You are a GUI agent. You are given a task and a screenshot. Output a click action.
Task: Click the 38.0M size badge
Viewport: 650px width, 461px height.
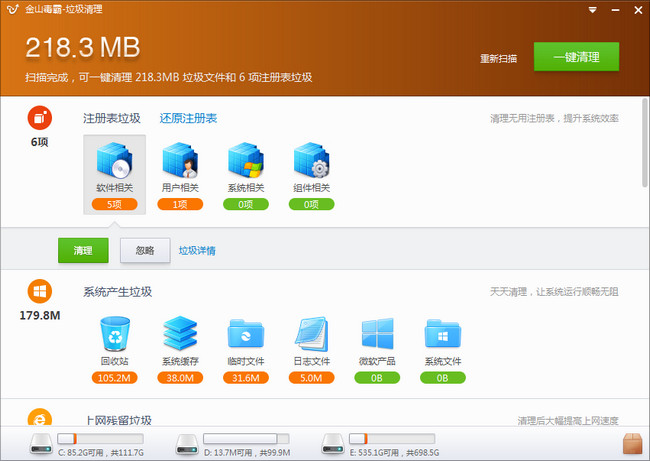pos(180,378)
